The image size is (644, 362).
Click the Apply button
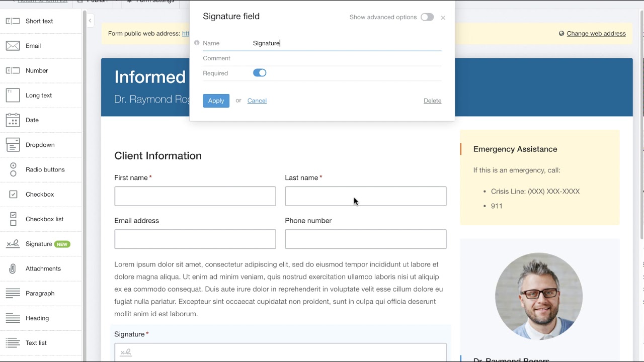(x=216, y=101)
